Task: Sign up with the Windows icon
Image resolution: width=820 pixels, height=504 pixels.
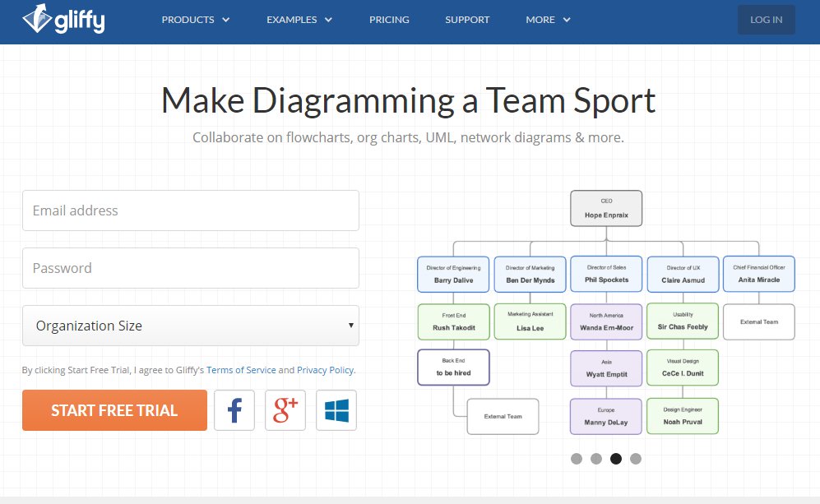Action: tap(336, 410)
